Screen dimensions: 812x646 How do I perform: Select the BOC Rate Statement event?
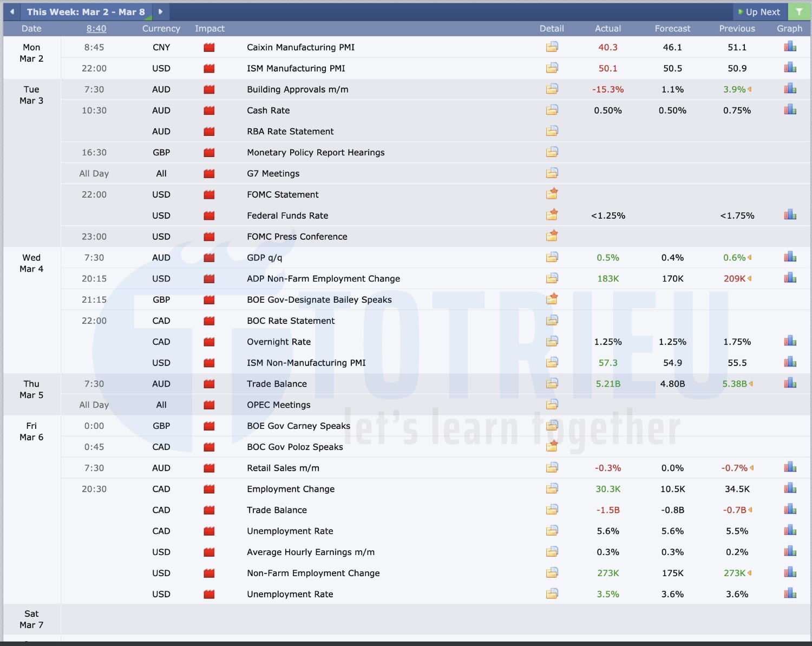pos(291,321)
